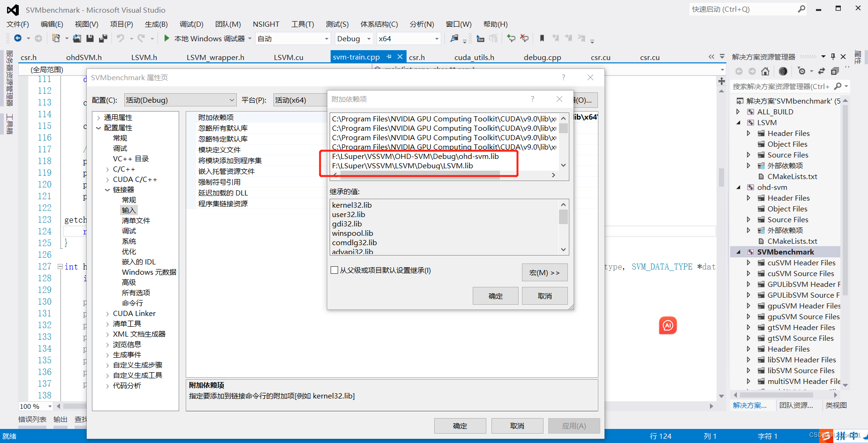Click the save file floppy icon
Screen dimensions: 868x443
click(x=90, y=38)
